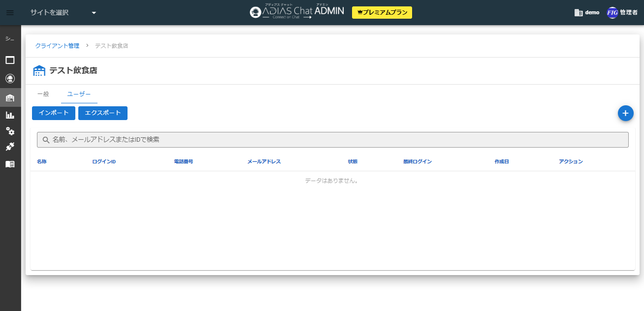Open the book manual icon in sidebar
Viewport: 644px width, 311px height.
click(10, 164)
